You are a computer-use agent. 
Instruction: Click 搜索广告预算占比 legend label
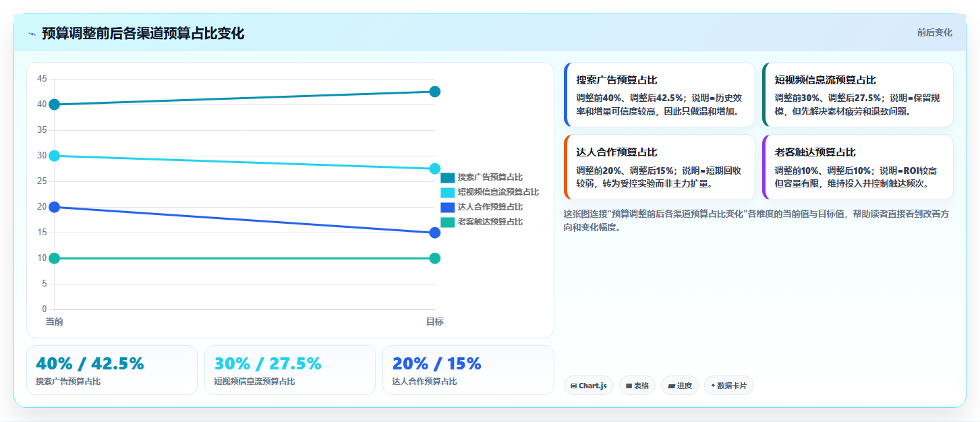click(490, 177)
